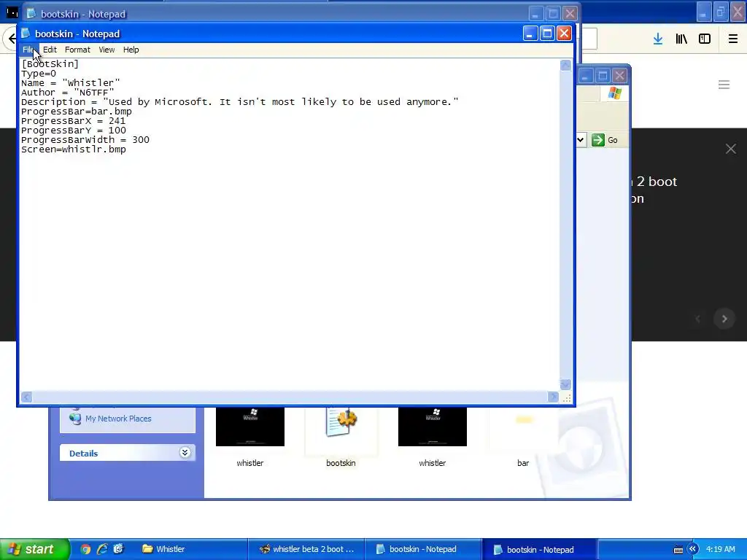Toggle Firefox sidebar icon
The image size is (747, 560).
[x=705, y=39]
